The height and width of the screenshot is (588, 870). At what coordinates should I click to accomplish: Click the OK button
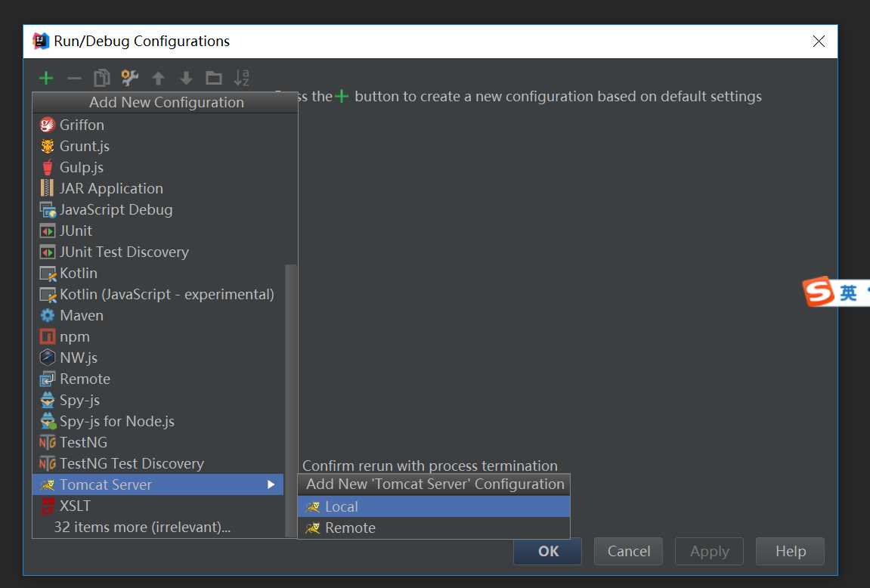(548, 551)
